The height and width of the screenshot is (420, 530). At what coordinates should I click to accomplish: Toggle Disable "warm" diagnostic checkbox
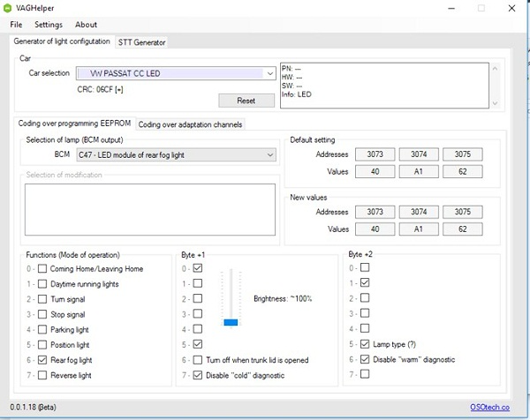tap(365, 360)
